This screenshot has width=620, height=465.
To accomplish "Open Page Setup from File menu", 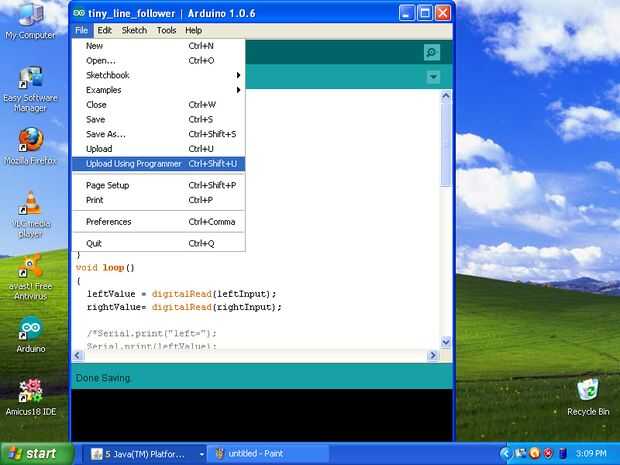I will click(x=159, y=185).
